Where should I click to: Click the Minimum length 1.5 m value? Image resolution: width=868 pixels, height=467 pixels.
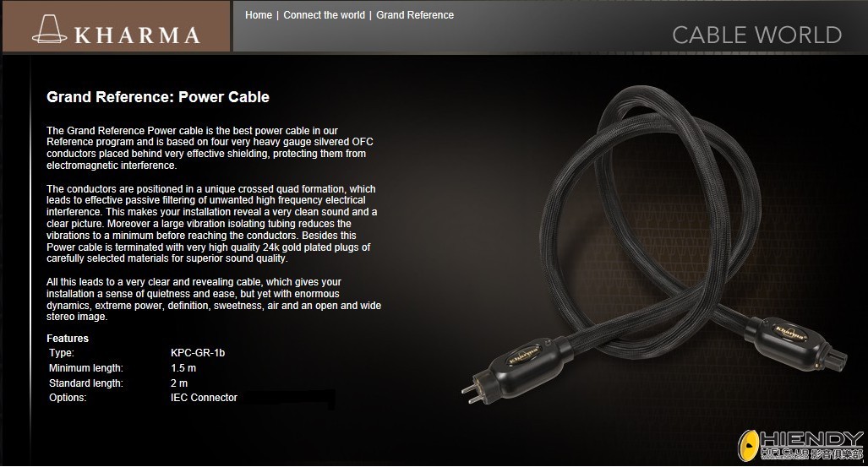(183, 368)
